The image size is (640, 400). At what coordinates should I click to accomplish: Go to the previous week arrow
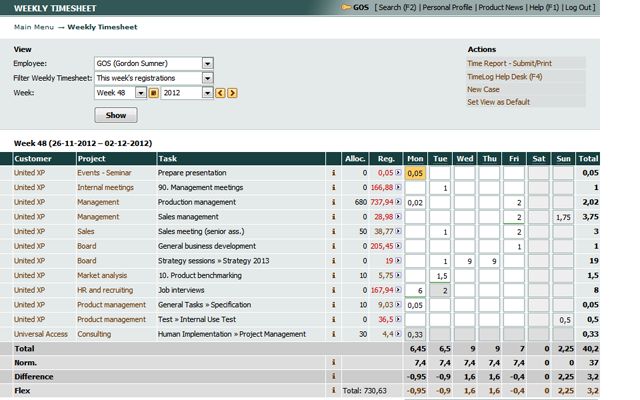pyautogui.click(x=220, y=93)
